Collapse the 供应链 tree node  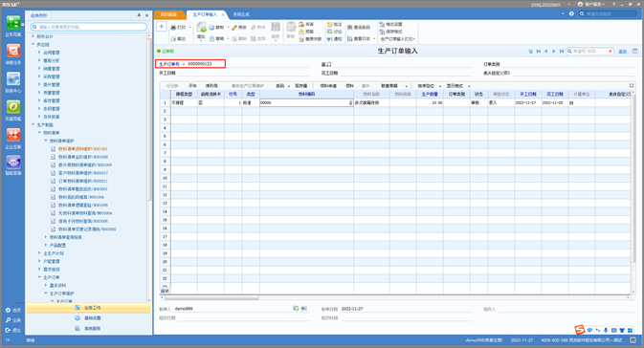pyautogui.click(x=33, y=44)
